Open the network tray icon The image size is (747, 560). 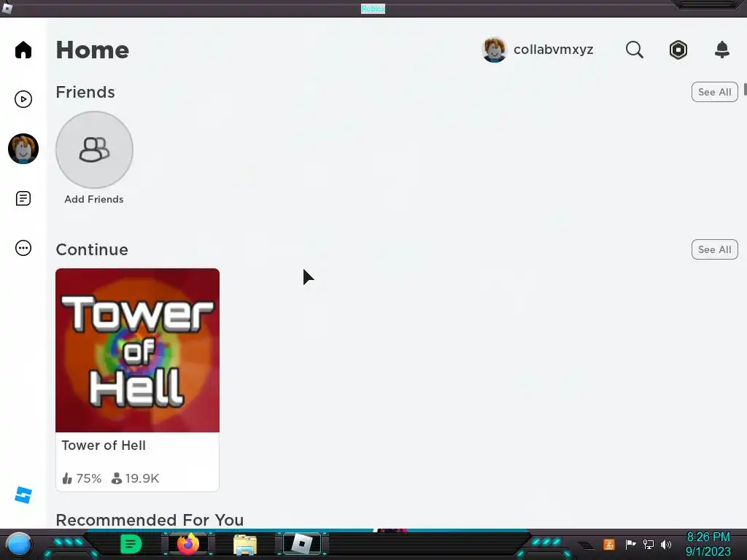point(648,544)
